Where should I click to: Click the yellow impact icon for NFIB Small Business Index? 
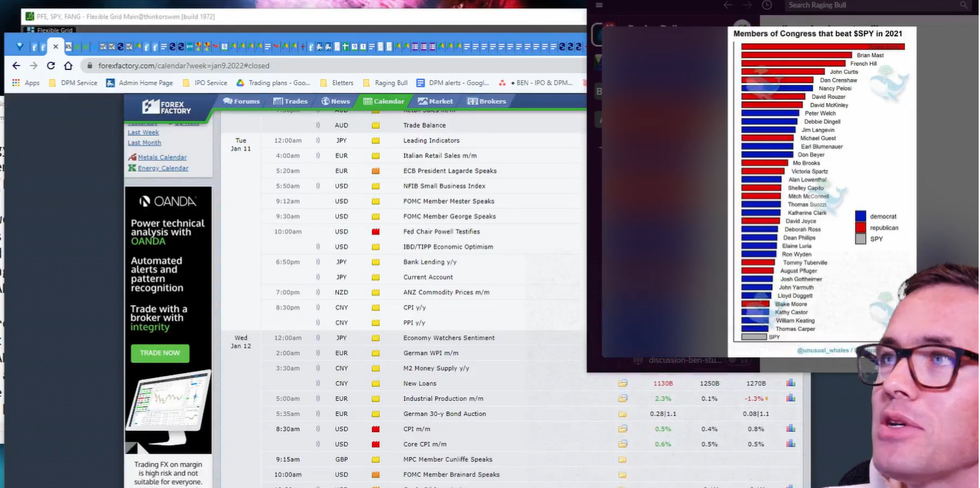point(376,186)
